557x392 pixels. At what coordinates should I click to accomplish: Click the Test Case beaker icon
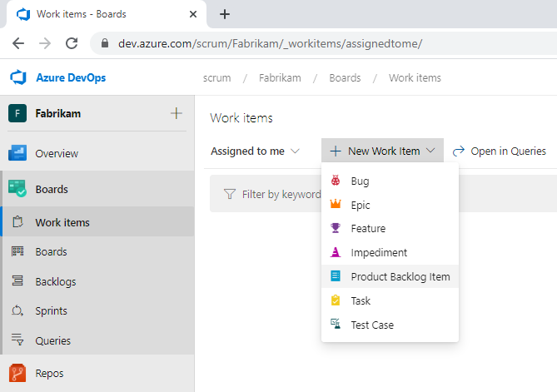coord(336,324)
